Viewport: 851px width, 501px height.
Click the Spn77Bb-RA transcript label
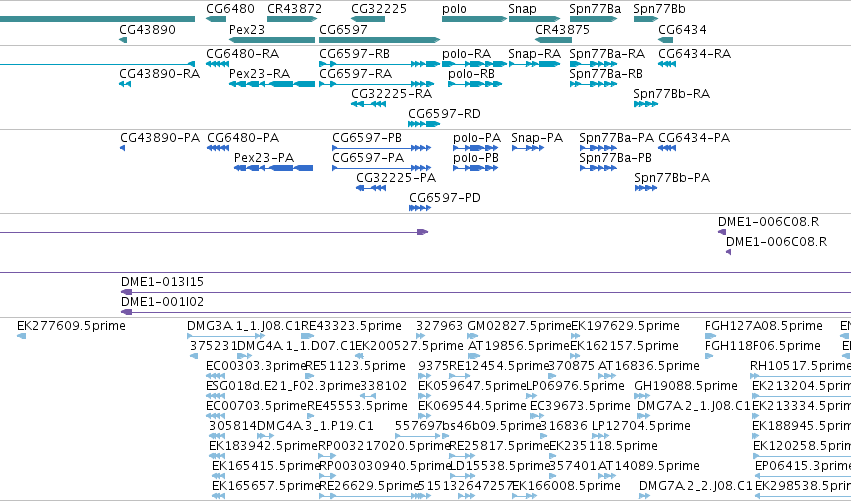pyautogui.click(x=671, y=94)
